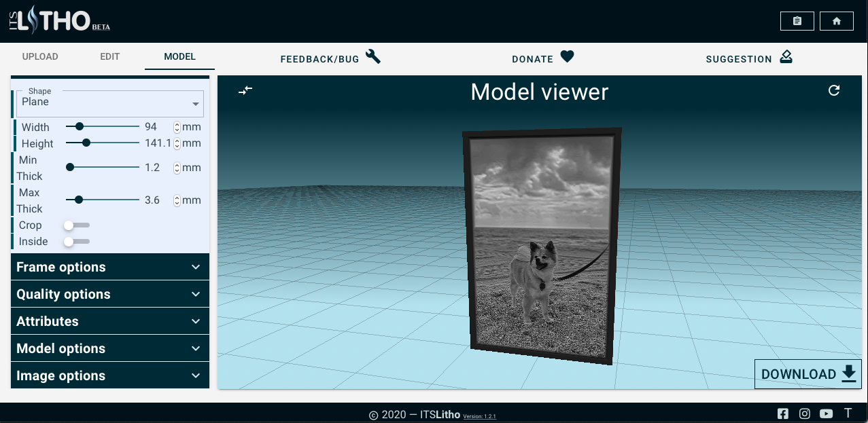Open the Donate link

(543, 57)
